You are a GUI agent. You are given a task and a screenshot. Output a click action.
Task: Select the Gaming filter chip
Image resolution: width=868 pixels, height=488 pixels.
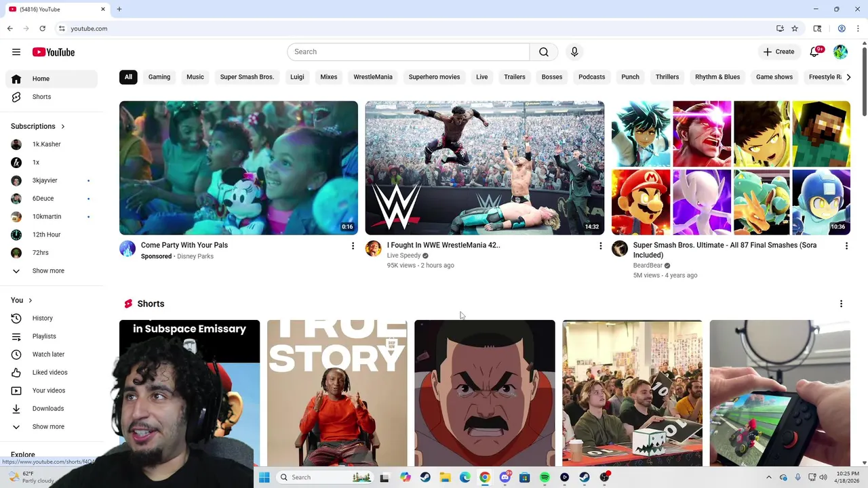159,77
